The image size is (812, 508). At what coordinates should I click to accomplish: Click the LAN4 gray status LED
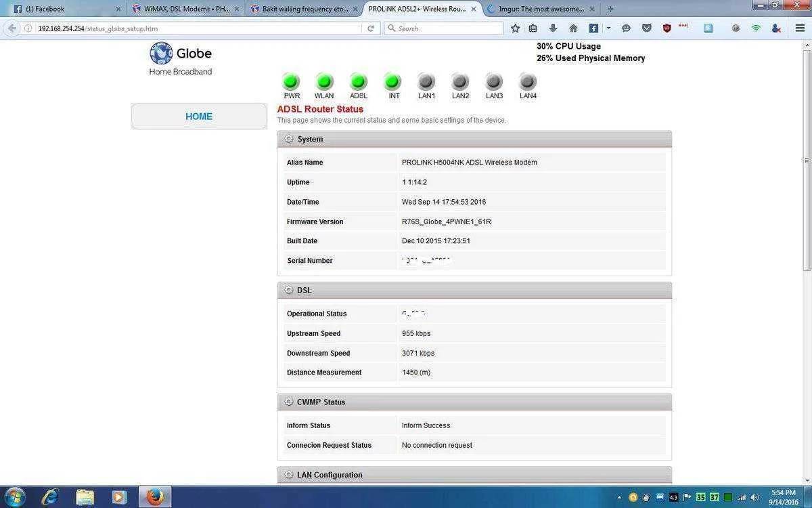[x=528, y=82]
